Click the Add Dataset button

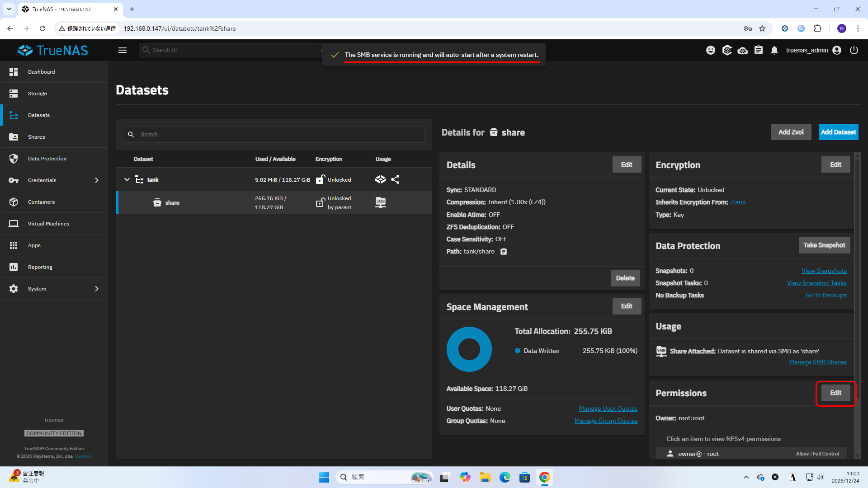838,132
